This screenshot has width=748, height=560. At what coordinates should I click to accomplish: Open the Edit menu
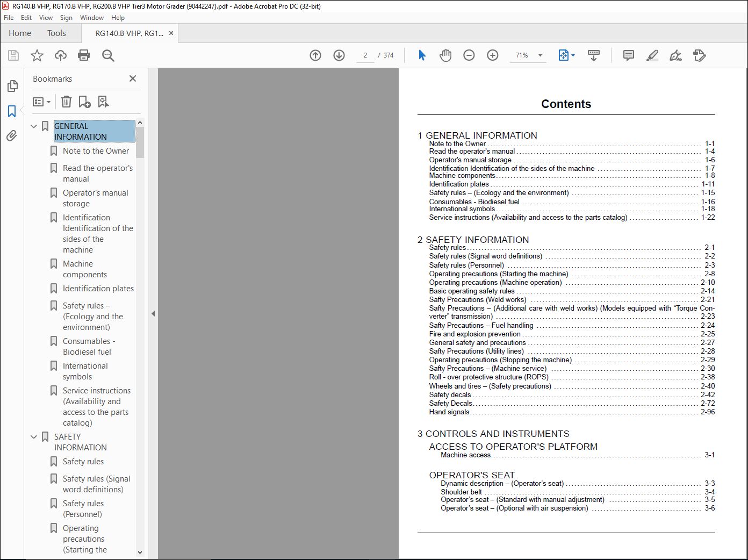26,18
